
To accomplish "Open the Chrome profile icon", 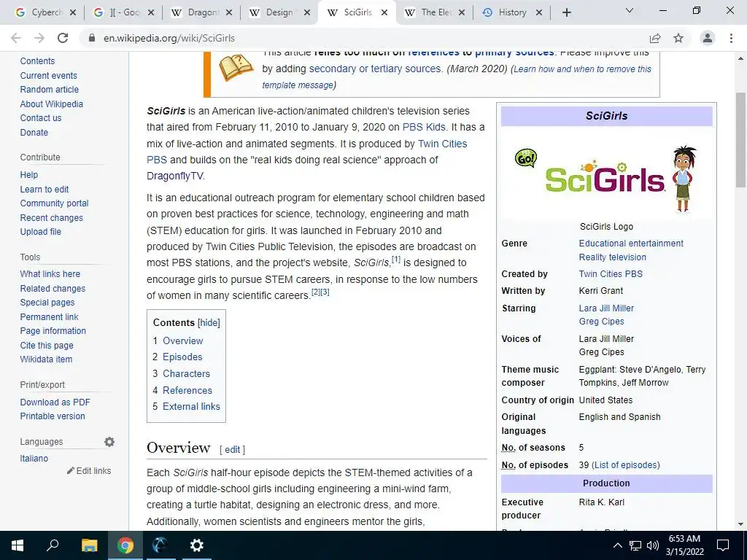I will (708, 38).
